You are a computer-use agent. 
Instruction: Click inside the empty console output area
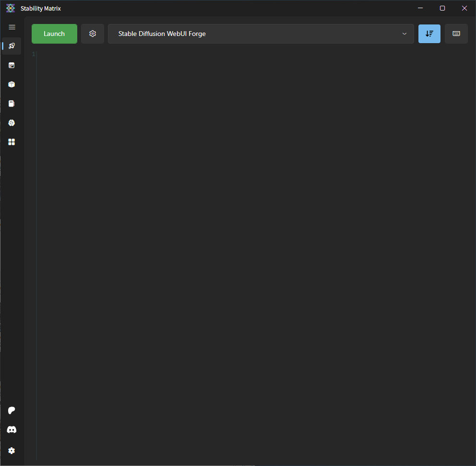pos(252,255)
